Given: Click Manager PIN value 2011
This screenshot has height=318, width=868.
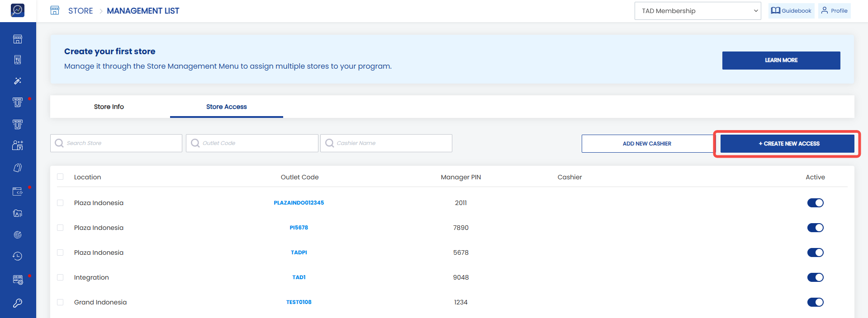Looking at the screenshot, I should click(x=461, y=203).
